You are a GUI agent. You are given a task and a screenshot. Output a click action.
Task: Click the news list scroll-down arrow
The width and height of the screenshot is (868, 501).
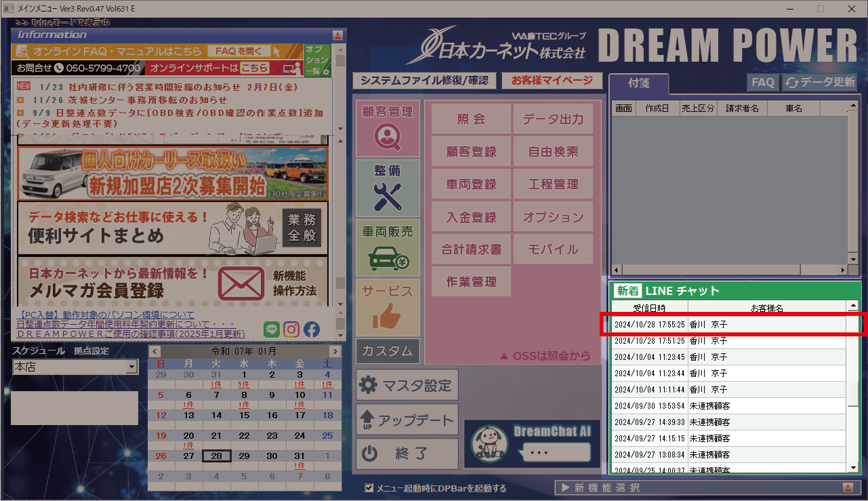pos(340,129)
